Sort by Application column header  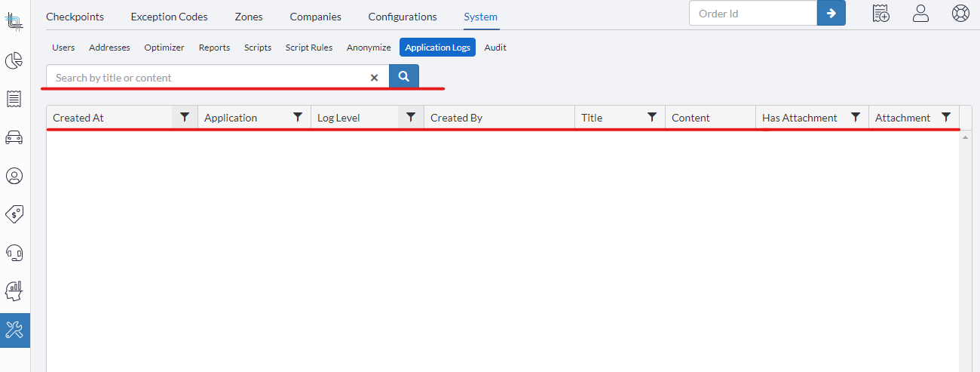coord(231,118)
